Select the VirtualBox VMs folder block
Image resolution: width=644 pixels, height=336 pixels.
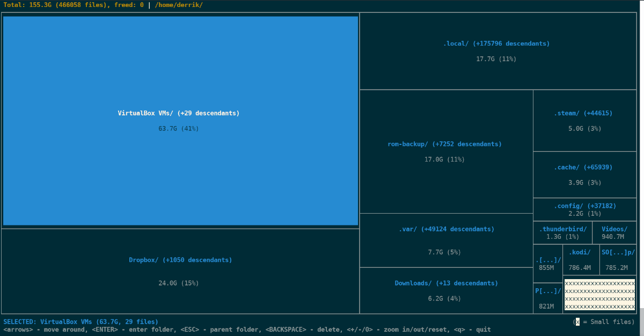pyautogui.click(x=180, y=121)
